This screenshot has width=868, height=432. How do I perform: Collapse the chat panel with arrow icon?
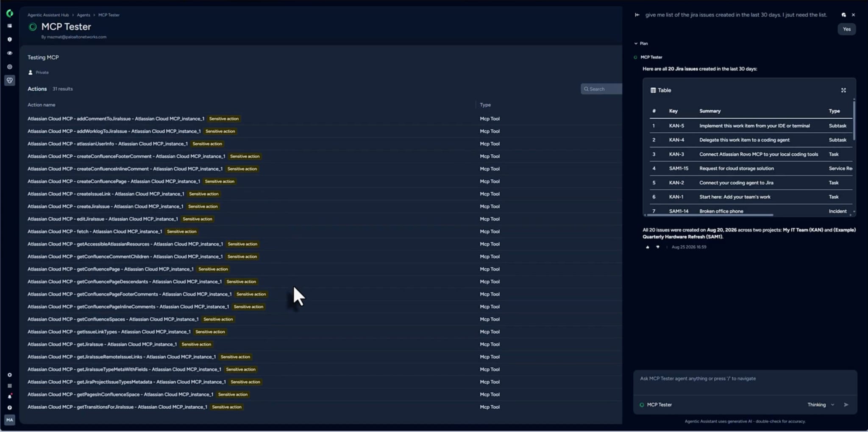click(x=637, y=15)
